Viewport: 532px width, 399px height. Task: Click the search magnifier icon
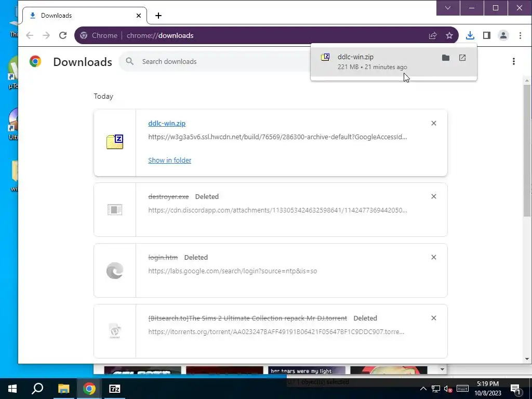click(x=129, y=61)
